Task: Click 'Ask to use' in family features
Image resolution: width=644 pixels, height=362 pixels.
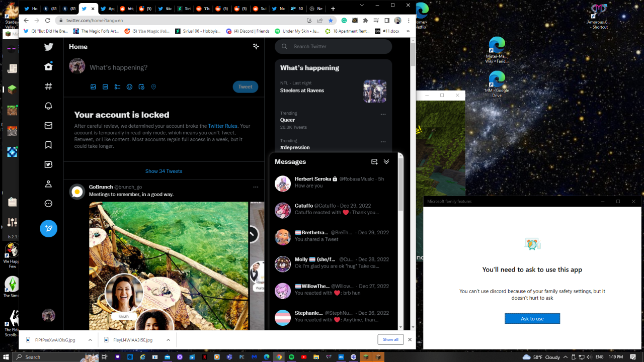Action: pos(532,319)
